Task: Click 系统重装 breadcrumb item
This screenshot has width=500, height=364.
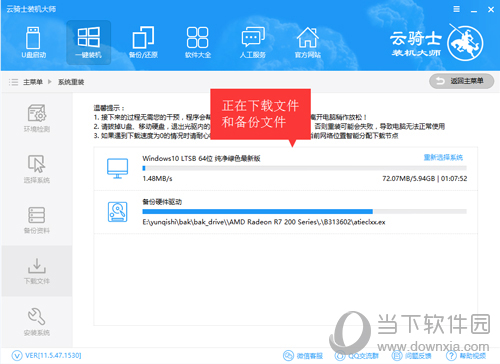Action: click(71, 82)
